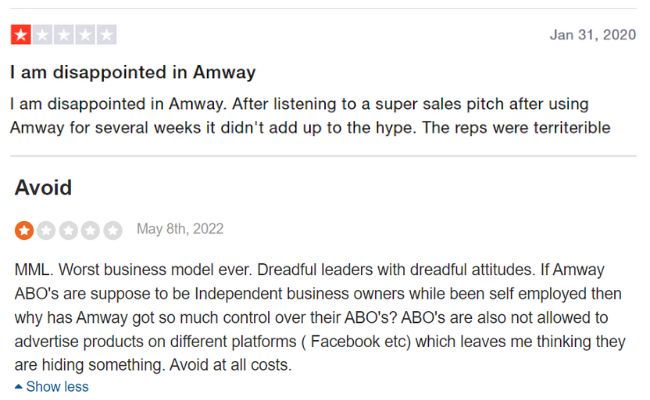Click the last round grey star in the Avoid review
The width and height of the screenshot is (650, 400).
click(113, 230)
